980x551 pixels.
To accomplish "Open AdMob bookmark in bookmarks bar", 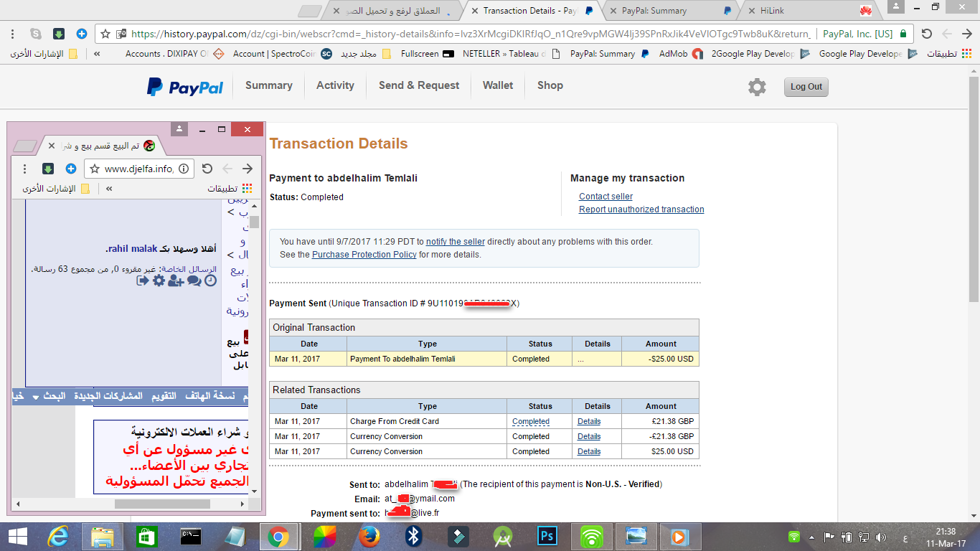I will coord(681,54).
